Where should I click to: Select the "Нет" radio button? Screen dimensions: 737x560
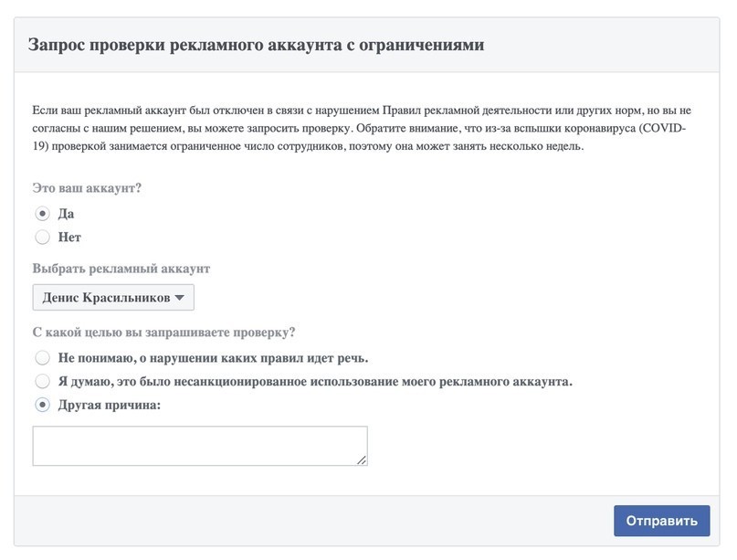pos(42,237)
